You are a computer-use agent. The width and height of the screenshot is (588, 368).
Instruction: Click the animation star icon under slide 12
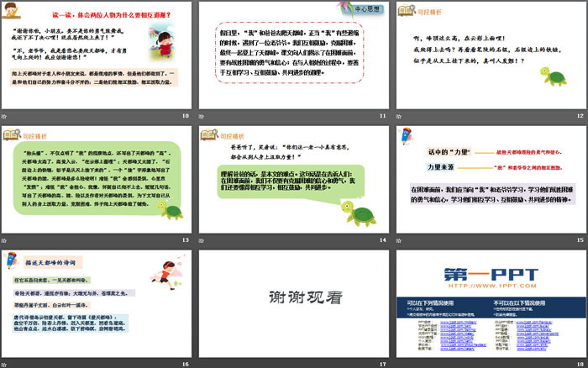(x=399, y=116)
